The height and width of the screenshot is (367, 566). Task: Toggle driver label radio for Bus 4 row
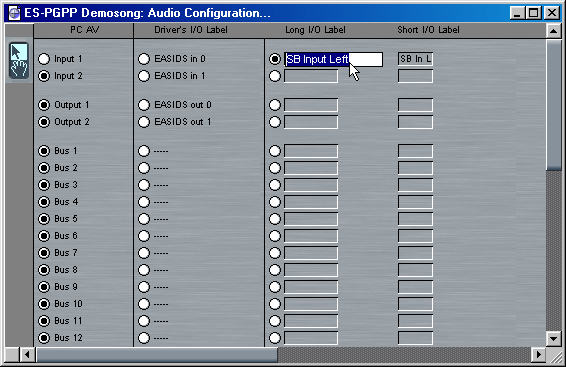144,202
